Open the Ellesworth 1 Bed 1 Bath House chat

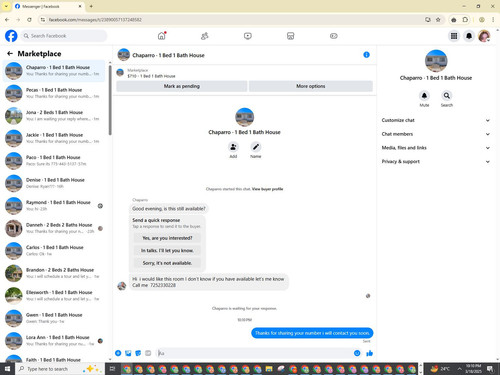click(x=54, y=296)
